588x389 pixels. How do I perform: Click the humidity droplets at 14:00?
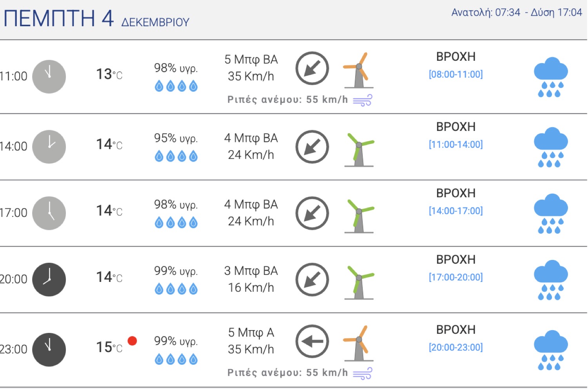coord(176,156)
